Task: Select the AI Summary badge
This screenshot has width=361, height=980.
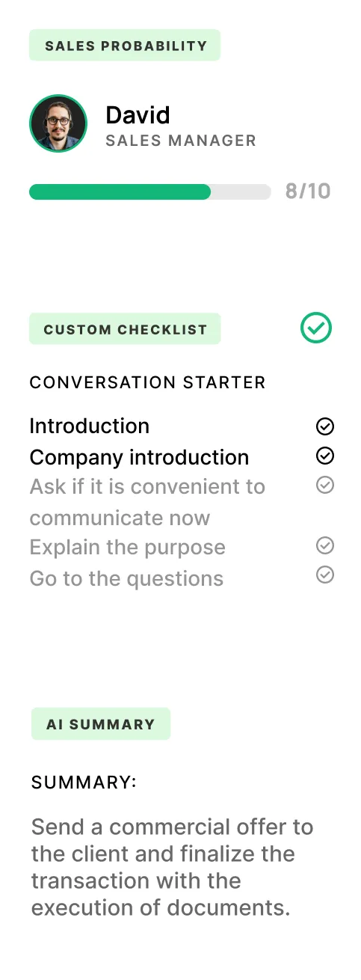Action: click(101, 723)
